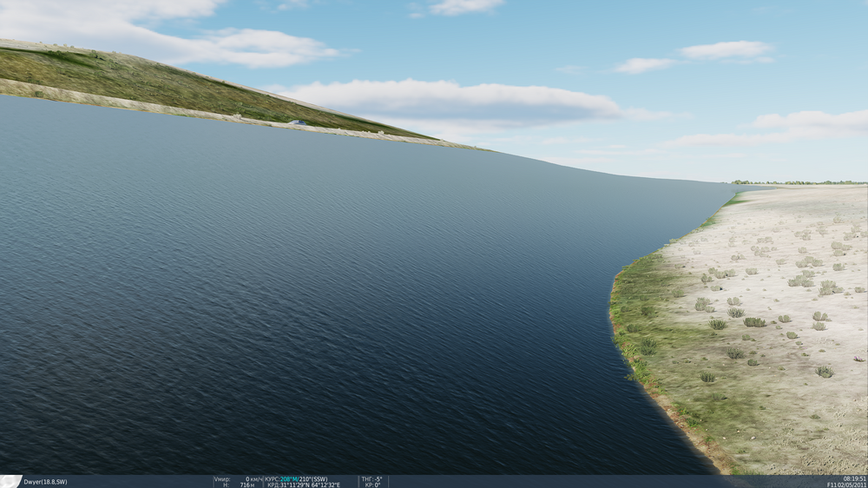
Task: Click the altitude value 716 м
Action: (x=247, y=485)
